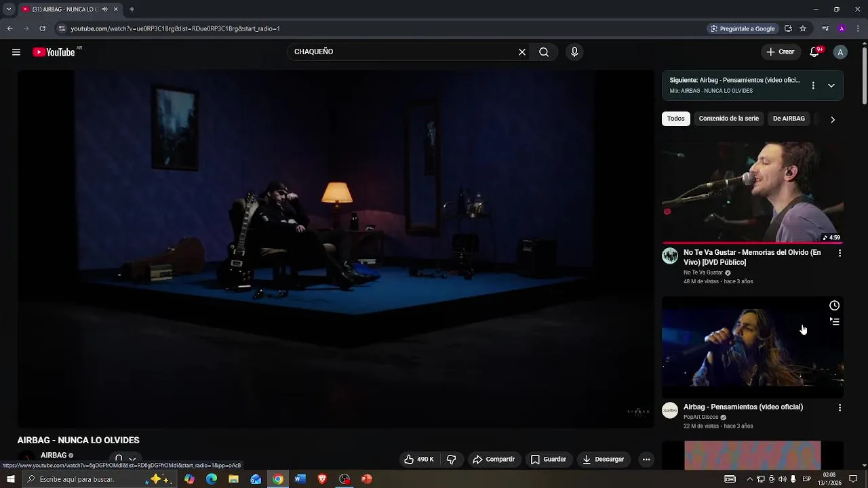Click the video player to pause

click(x=336, y=249)
